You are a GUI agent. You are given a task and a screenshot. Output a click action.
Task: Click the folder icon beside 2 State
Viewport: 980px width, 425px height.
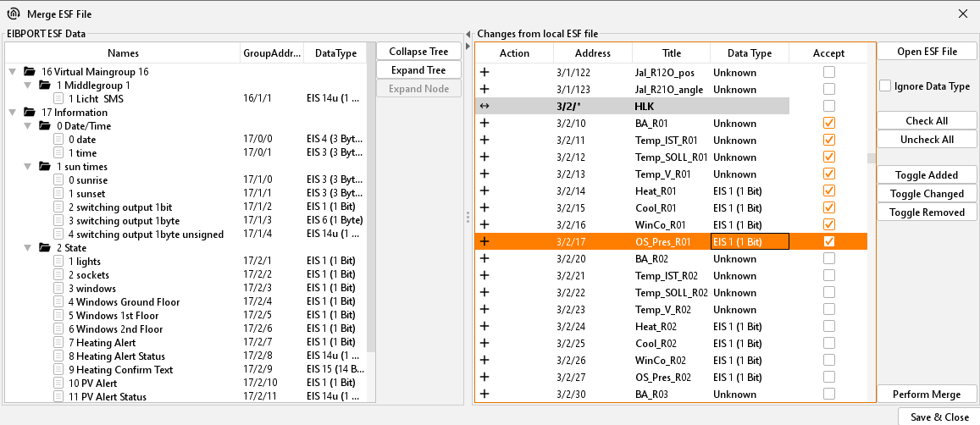coord(44,248)
